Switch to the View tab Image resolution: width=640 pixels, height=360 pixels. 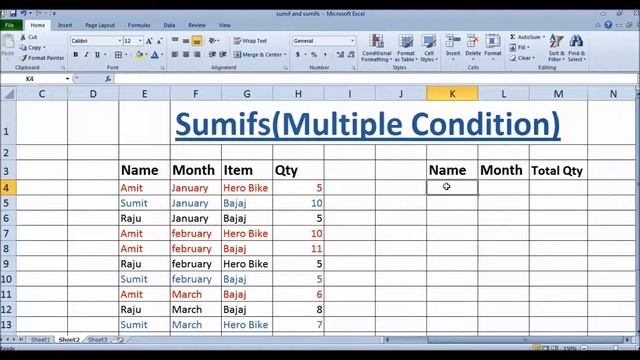(x=224, y=25)
